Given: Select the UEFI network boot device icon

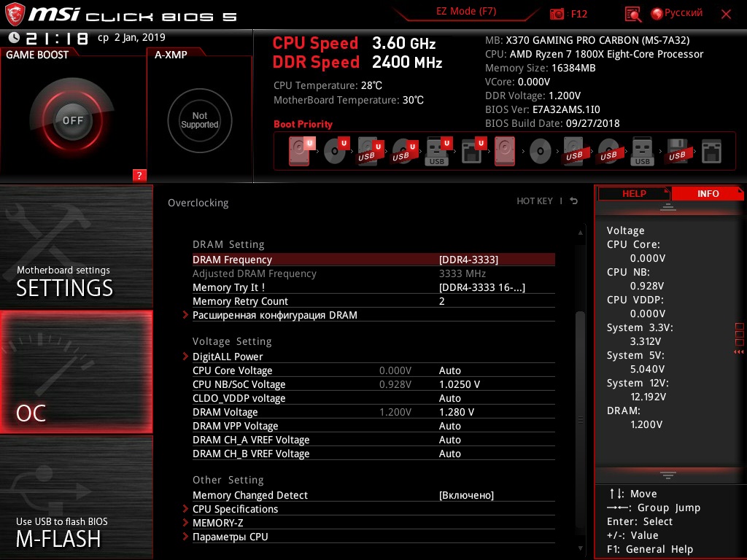Looking at the screenshot, I should click(x=473, y=151).
